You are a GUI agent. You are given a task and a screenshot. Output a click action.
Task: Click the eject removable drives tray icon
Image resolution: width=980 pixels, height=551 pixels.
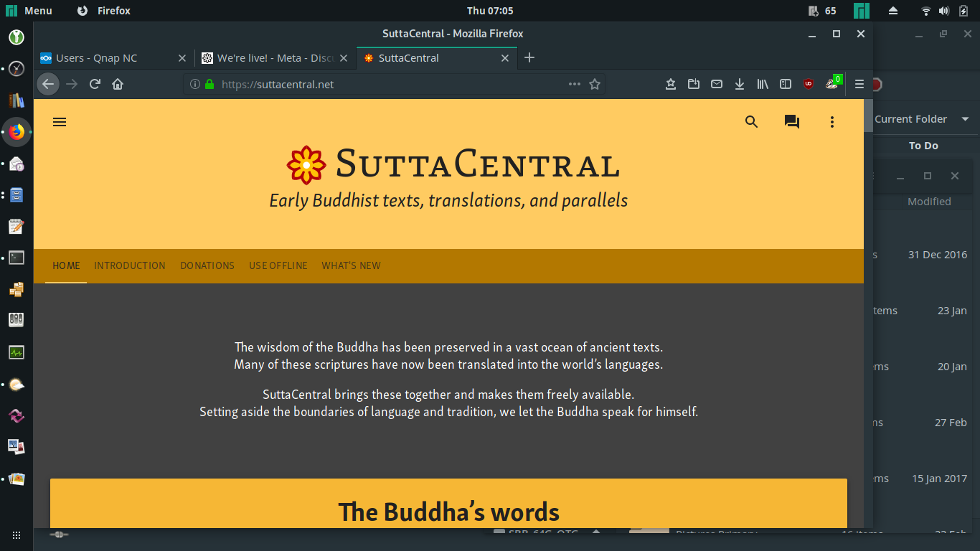tap(893, 11)
